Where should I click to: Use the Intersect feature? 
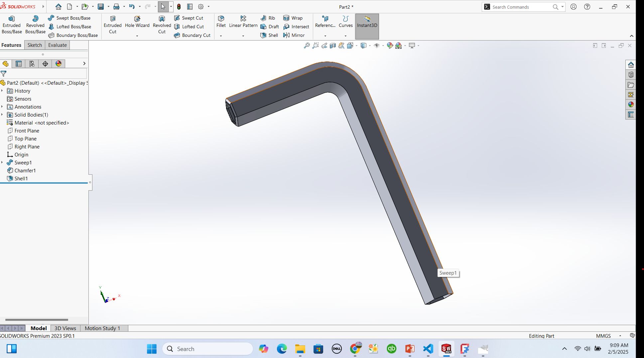coord(296,27)
